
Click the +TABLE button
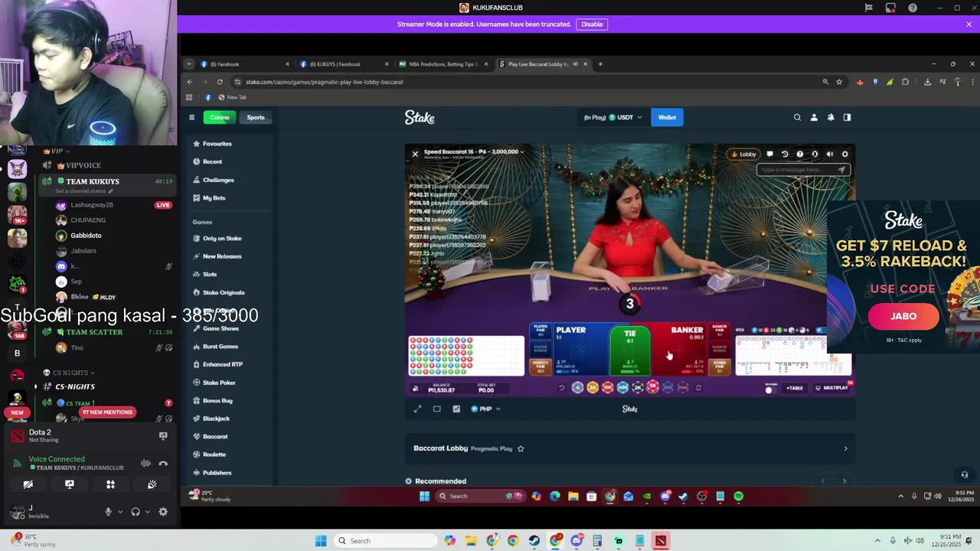pyautogui.click(x=794, y=388)
